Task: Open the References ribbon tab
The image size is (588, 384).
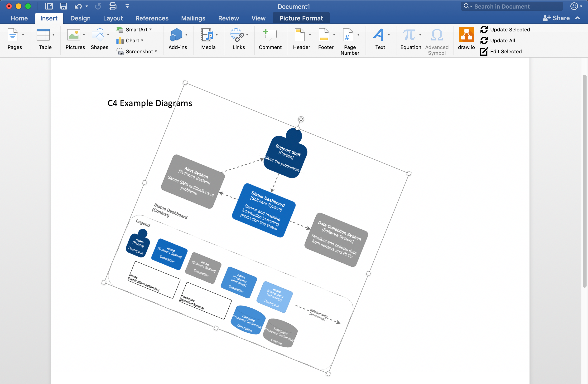Action: [x=152, y=18]
